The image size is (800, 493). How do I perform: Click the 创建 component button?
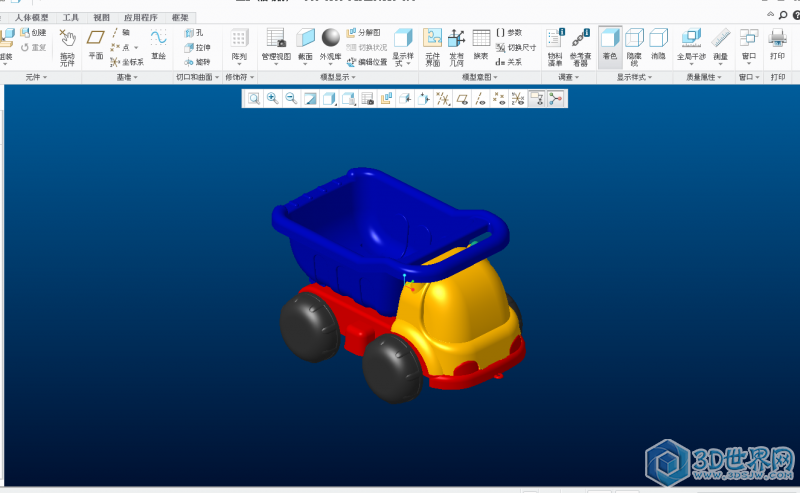33,33
